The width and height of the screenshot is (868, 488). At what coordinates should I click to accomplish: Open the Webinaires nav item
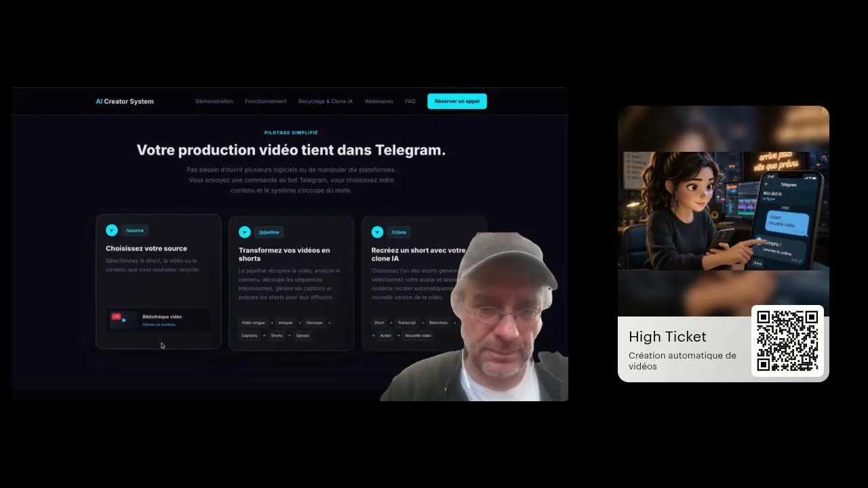pyautogui.click(x=379, y=102)
